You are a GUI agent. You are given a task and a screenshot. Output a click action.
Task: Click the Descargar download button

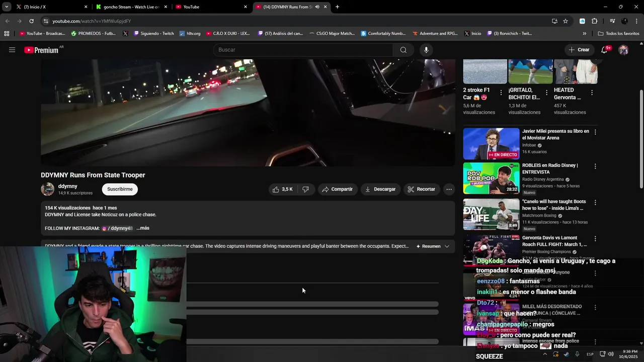380,189
